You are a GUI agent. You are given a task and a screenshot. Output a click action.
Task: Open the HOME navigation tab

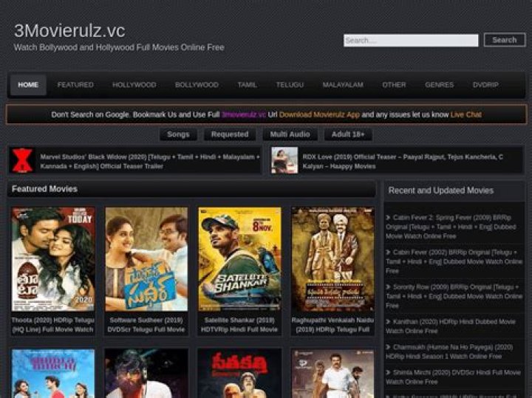28,85
